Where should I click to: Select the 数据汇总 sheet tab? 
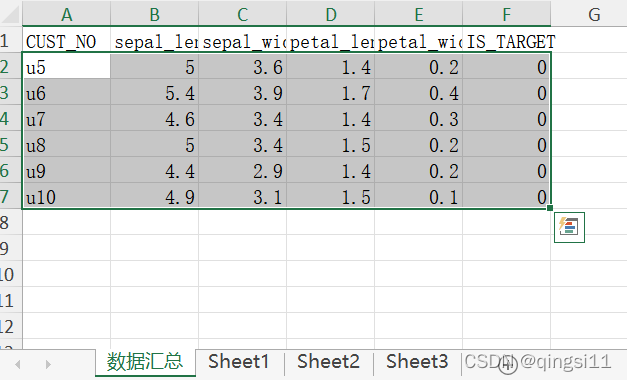click(x=145, y=362)
